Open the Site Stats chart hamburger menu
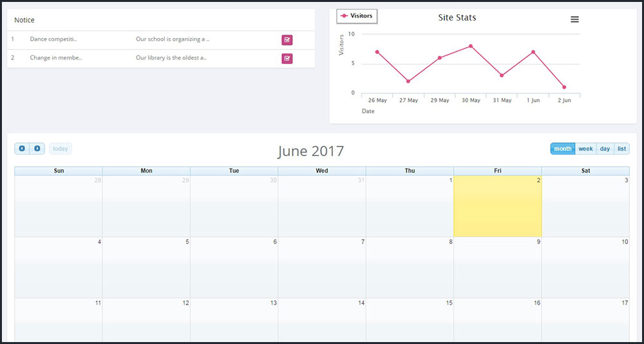Image resolution: width=644 pixels, height=344 pixels. 574,19
